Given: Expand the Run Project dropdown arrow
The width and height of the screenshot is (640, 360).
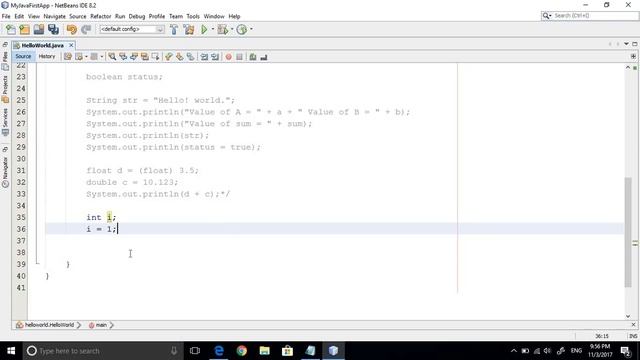Looking at the screenshot, I should (213, 29).
